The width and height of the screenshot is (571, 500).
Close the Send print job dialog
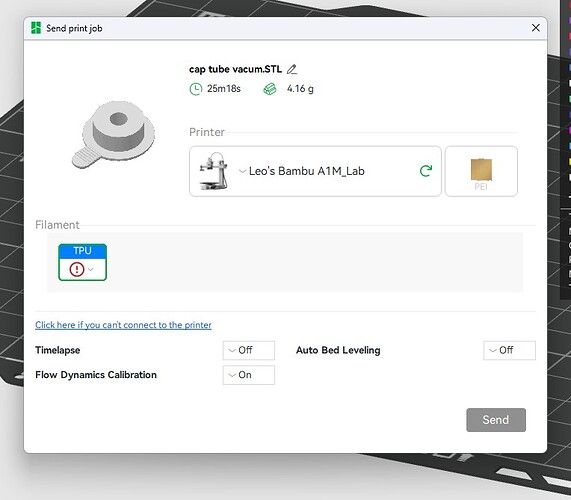[535, 28]
